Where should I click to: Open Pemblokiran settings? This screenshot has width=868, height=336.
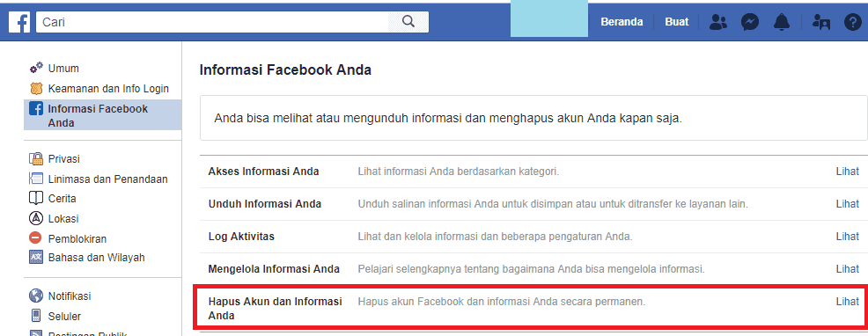click(x=77, y=239)
